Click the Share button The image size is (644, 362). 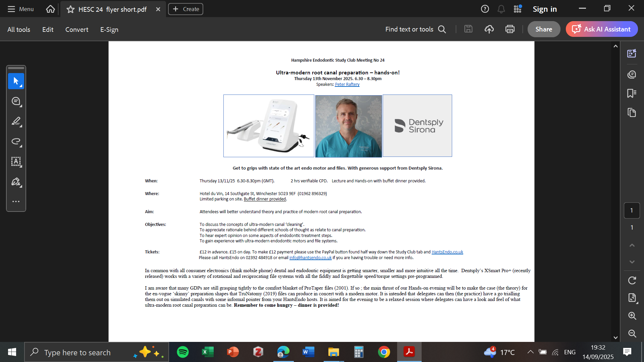click(544, 29)
